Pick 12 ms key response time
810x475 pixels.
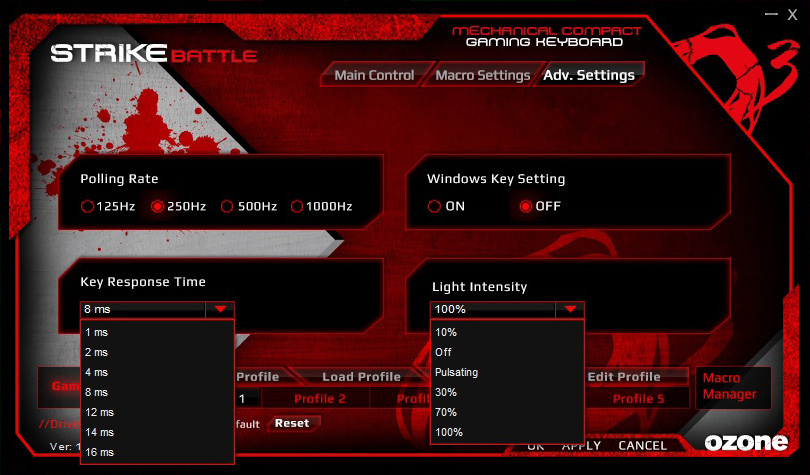(x=158, y=412)
